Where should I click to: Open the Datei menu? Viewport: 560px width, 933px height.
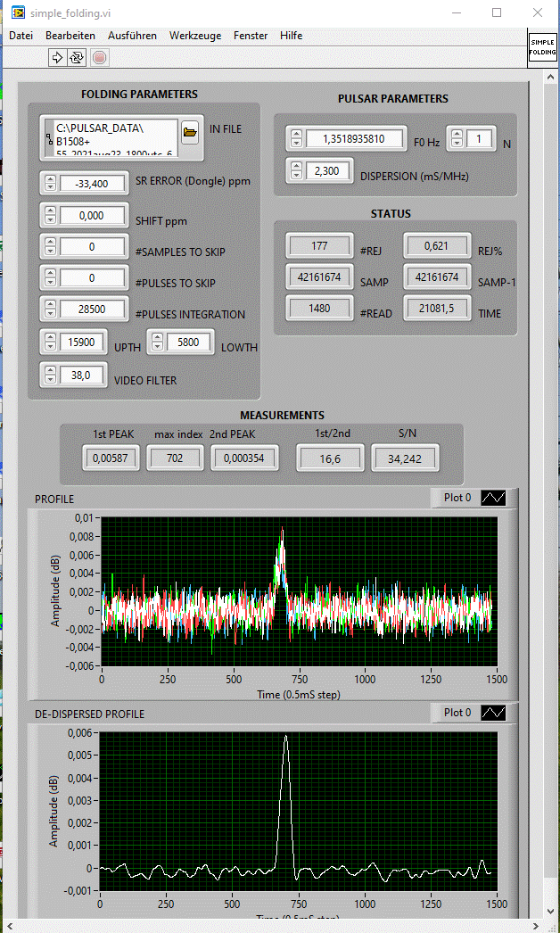(x=21, y=36)
